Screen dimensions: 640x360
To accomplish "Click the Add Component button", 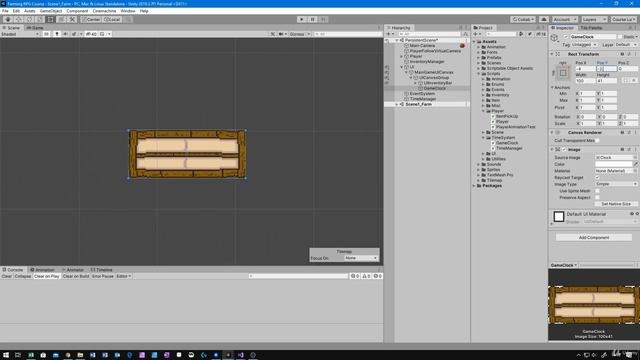I will point(594,237).
